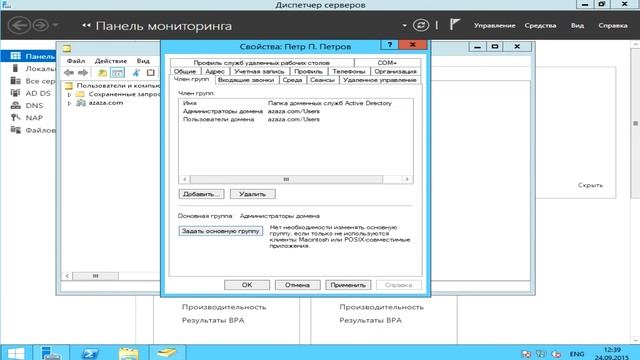Viewport: 640px width, 360px height.
Task: Refresh Server Manager with the circular arrows icon
Action: [421, 25]
